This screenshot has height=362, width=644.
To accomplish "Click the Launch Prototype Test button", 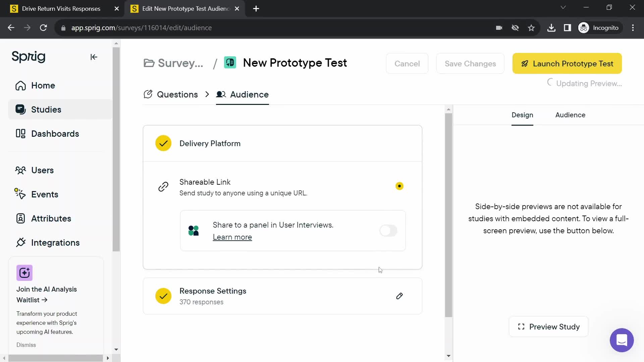I will pos(568,63).
